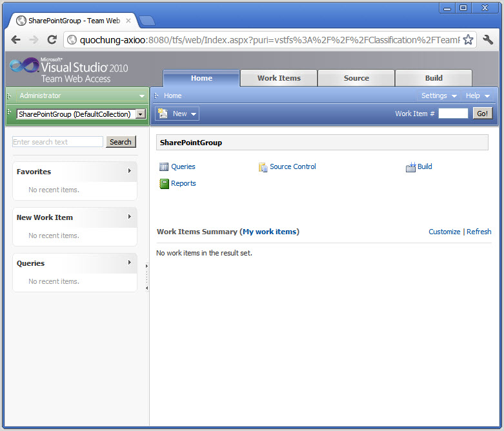
Task: Click the New work item icon
Action: tap(163, 114)
